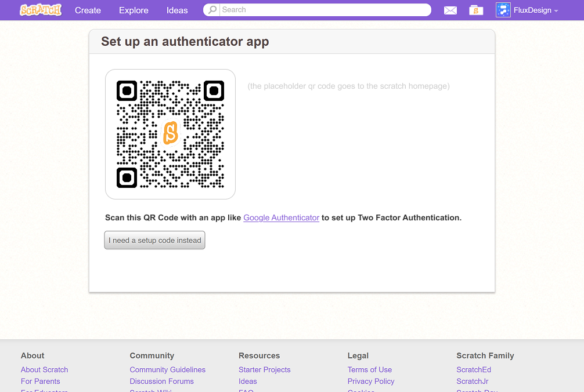Click FluxDesign username text
This screenshot has height=392, width=584.
[x=532, y=10]
